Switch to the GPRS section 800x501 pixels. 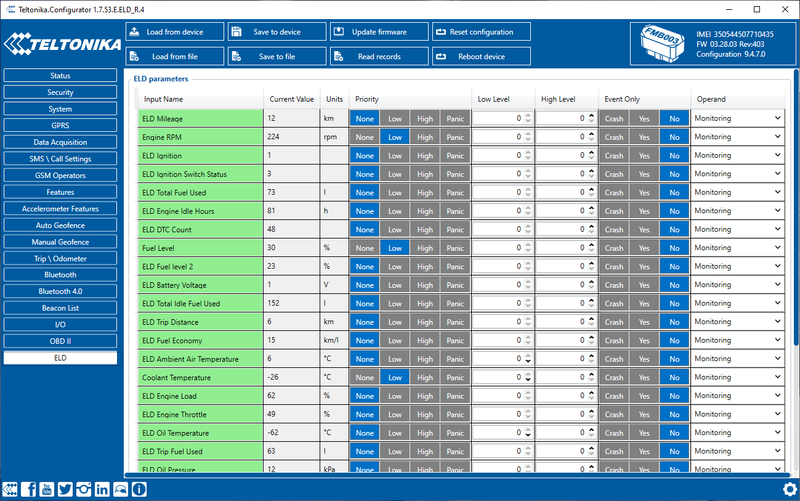(x=60, y=126)
